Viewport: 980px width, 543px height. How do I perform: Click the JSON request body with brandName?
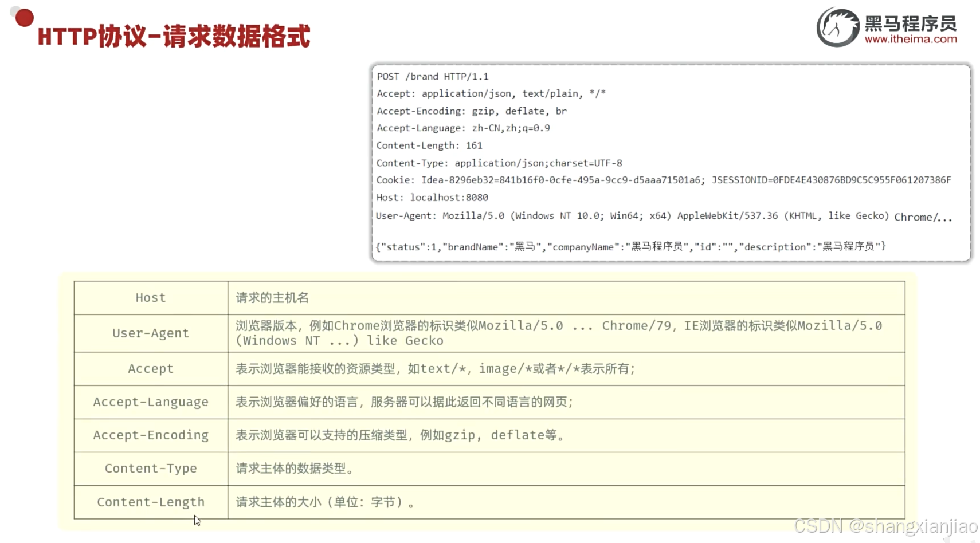pyautogui.click(x=630, y=246)
